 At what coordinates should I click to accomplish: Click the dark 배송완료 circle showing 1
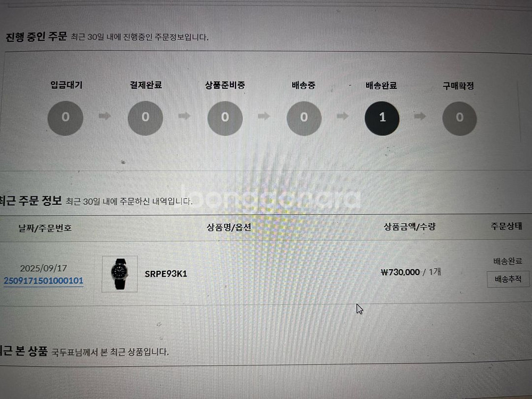pos(382,118)
